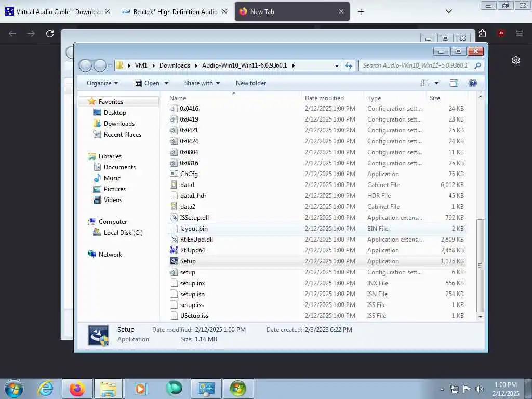
Task: Open the Windows Start button
Action: pos(14,389)
